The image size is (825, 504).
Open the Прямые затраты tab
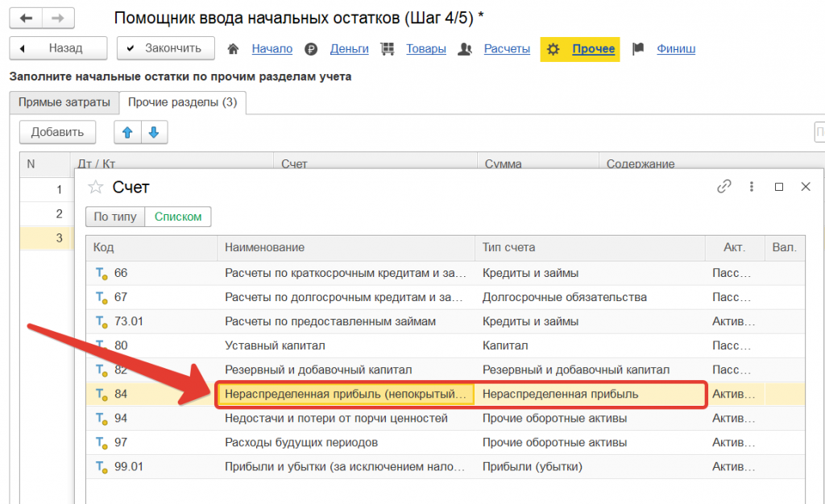[x=64, y=103]
